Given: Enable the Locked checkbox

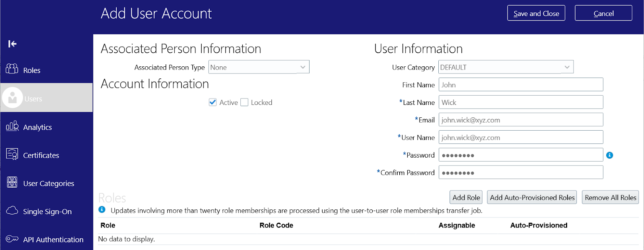Looking at the screenshot, I should (244, 102).
